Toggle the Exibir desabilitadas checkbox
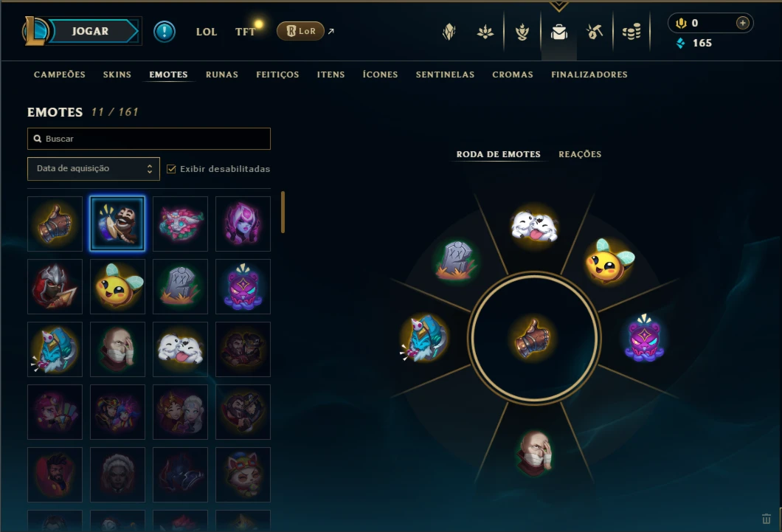This screenshot has width=782, height=532. click(x=171, y=169)
